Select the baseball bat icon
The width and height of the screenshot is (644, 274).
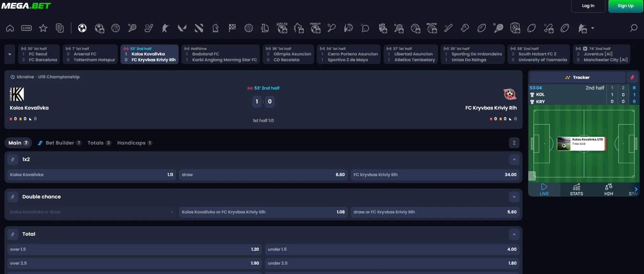(x=448, y=28)
